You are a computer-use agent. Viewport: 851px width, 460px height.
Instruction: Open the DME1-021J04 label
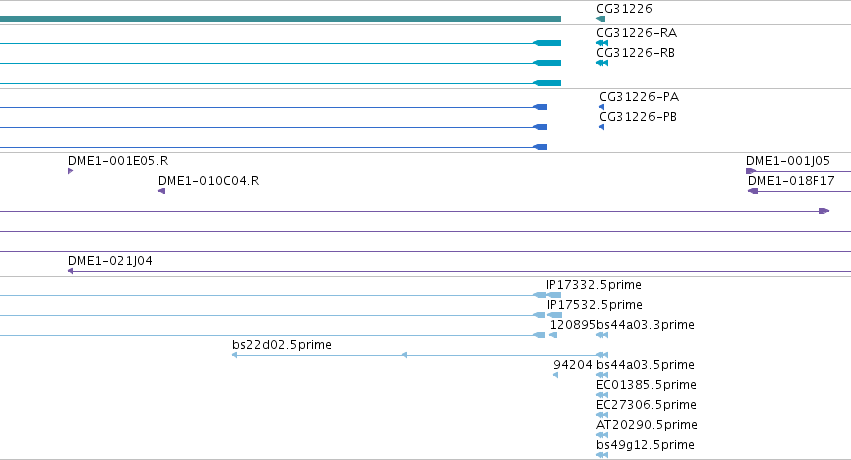tap(110, 261)
